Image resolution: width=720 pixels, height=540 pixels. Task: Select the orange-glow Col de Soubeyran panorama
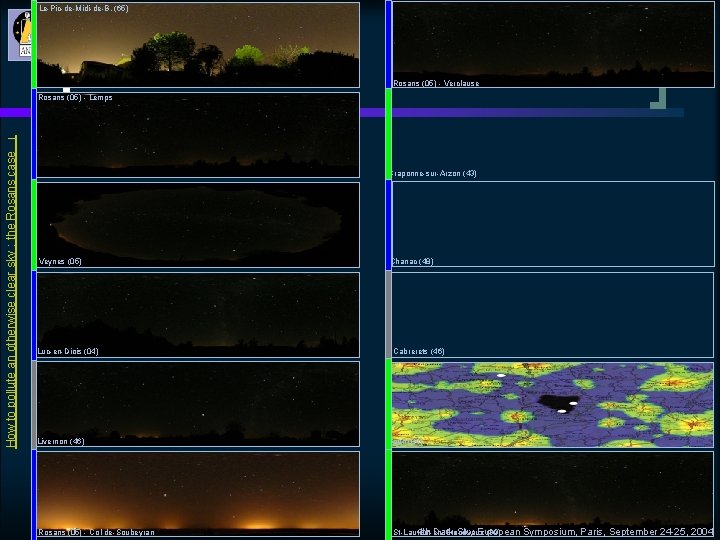[198, 494]
